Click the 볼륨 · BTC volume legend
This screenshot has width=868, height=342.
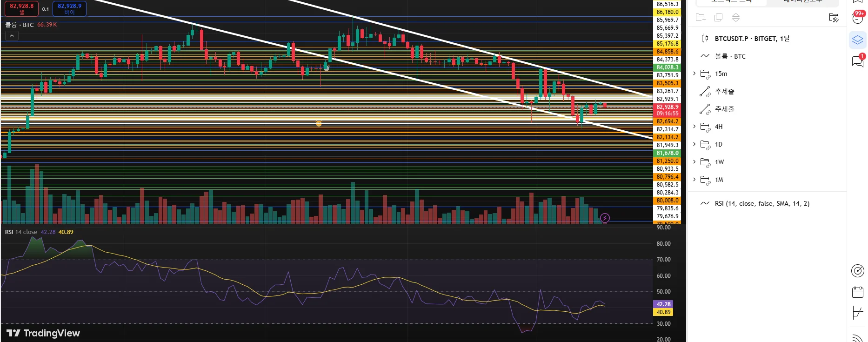click(x=20, y=25)
